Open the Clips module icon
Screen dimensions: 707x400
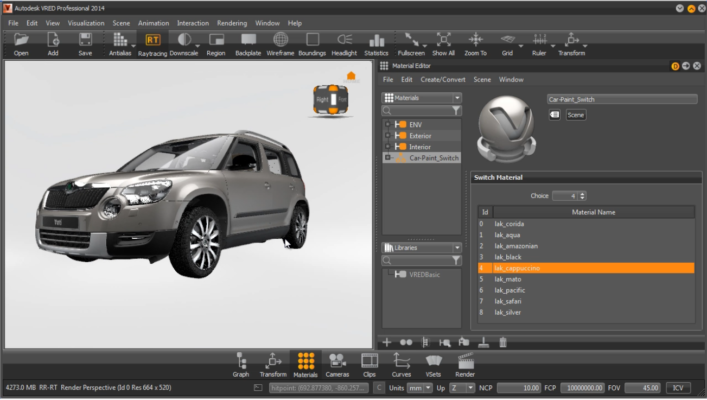point(369,365)
